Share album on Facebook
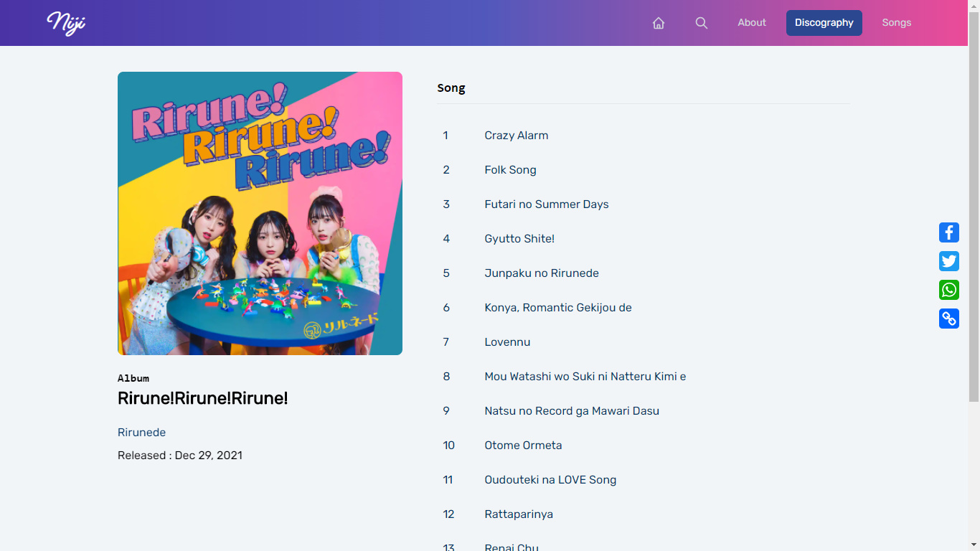This screenshot has width=980, height=551. click(948, 232)
